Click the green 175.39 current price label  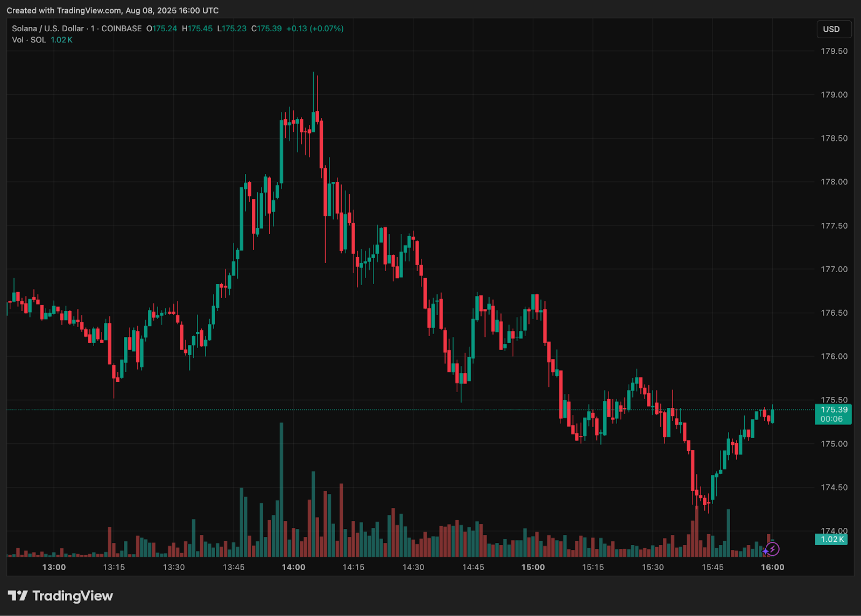point(834,410)
